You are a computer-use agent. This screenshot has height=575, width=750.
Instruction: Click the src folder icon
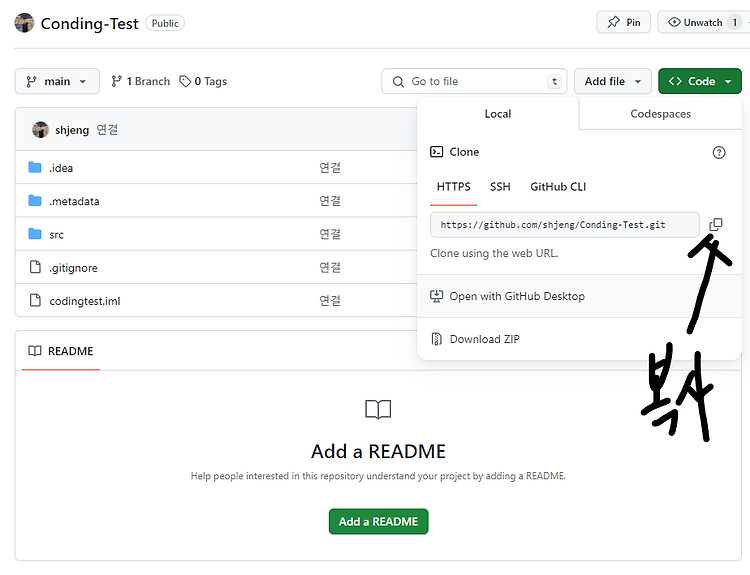pos(35,234)
